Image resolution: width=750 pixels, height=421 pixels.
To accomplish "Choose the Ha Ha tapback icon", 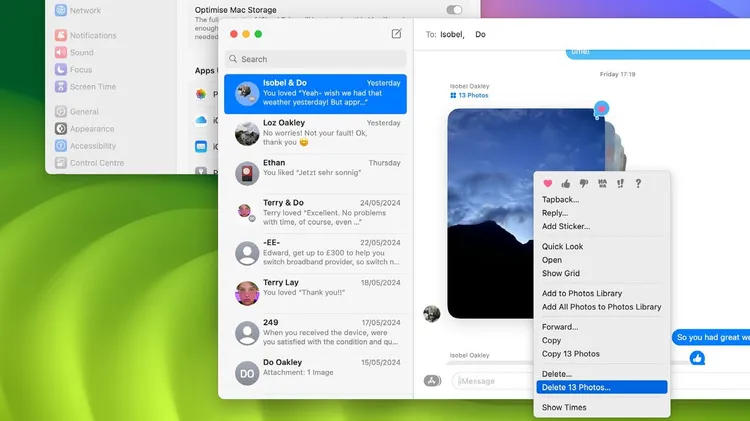I will coord(602,183).
